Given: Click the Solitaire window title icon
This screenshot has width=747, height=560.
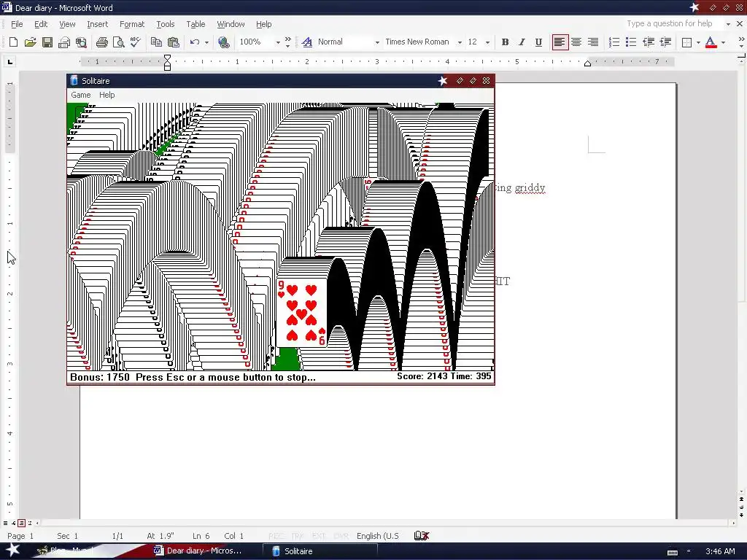Looking at the screenshot, I should 74,80.
